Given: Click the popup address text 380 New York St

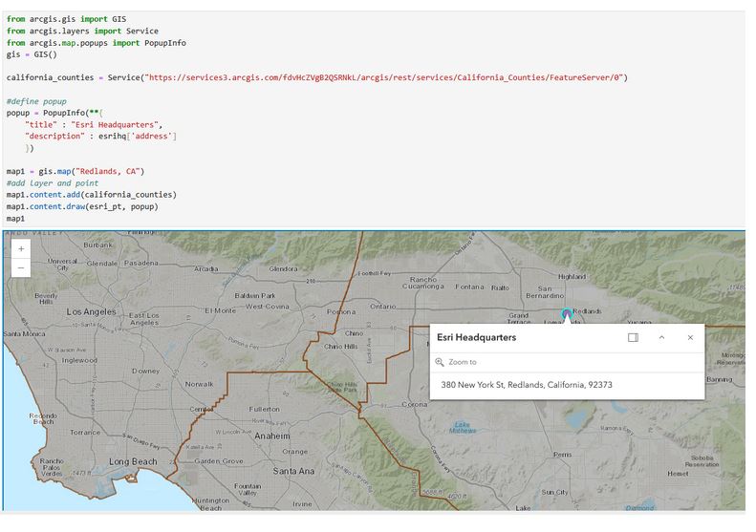Looking at the screenshot, I should click(527, 385).
